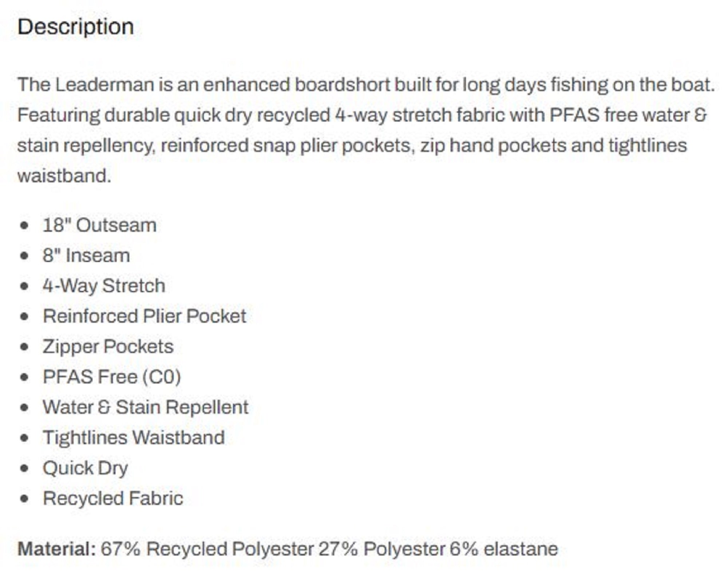Select the PFAS Free (C0) item
Image resolution: width=728 pixels, height=582 pixels.
point(112,376)
